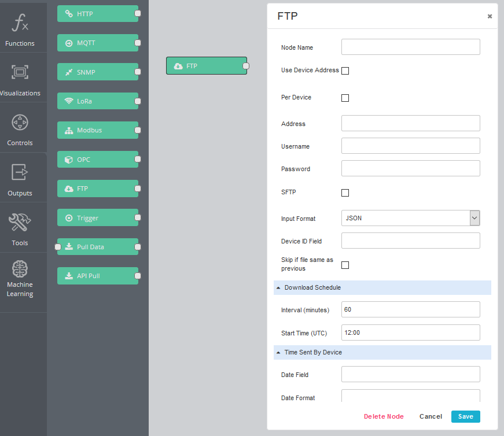Click input port of Pull Data node
This screenshot has width=504, height=436.
58,247
